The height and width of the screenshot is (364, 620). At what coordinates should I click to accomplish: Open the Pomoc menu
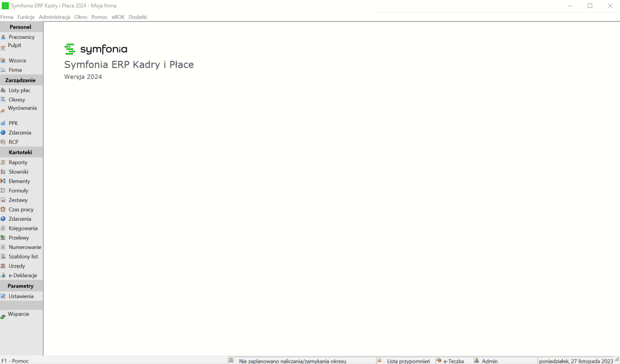click(x=100, y=17)
